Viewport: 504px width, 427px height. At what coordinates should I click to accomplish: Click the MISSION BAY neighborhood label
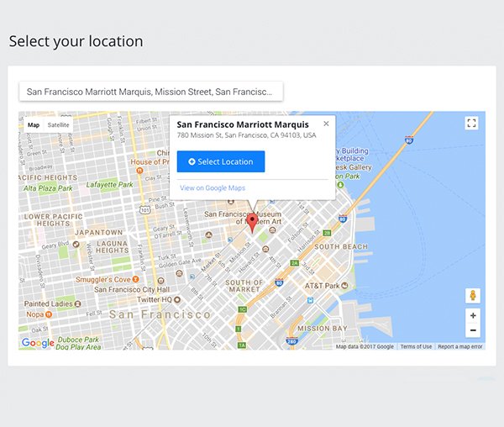click(x=323, y=329)
